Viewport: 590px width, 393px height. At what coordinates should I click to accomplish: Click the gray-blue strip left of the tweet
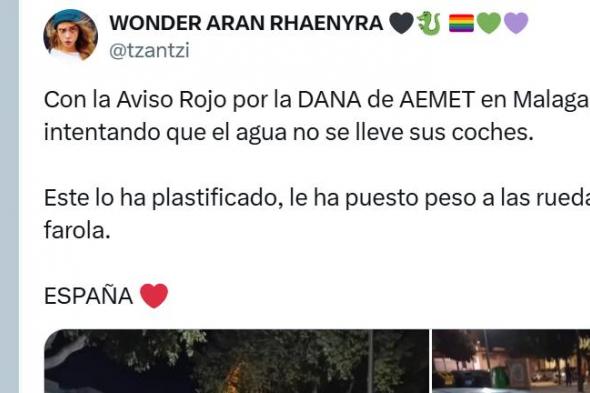pyautogui.click(x=9, y=196)
